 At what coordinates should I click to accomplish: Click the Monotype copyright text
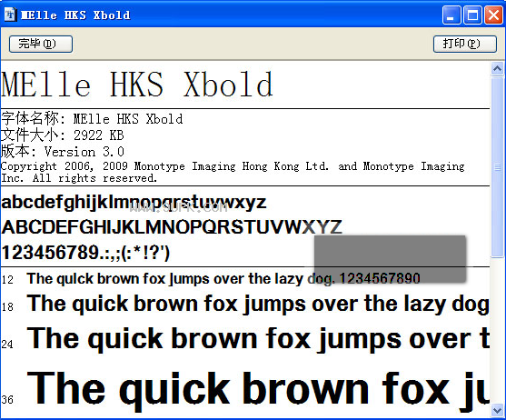233,172
